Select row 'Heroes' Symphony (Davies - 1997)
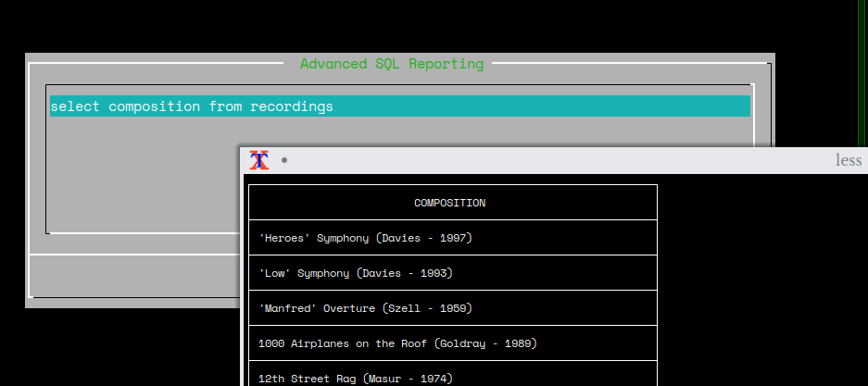The width and height of the screenshot is (868, 386). (x=453, y=238)
